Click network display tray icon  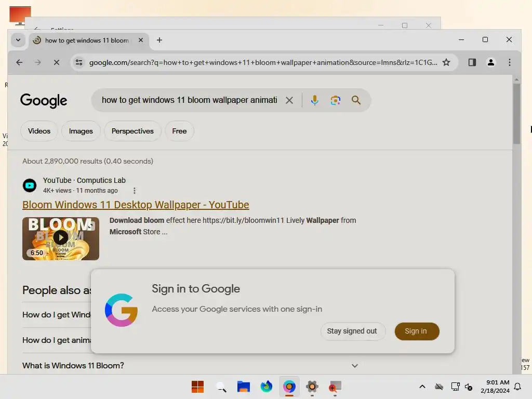coord(455,387)
